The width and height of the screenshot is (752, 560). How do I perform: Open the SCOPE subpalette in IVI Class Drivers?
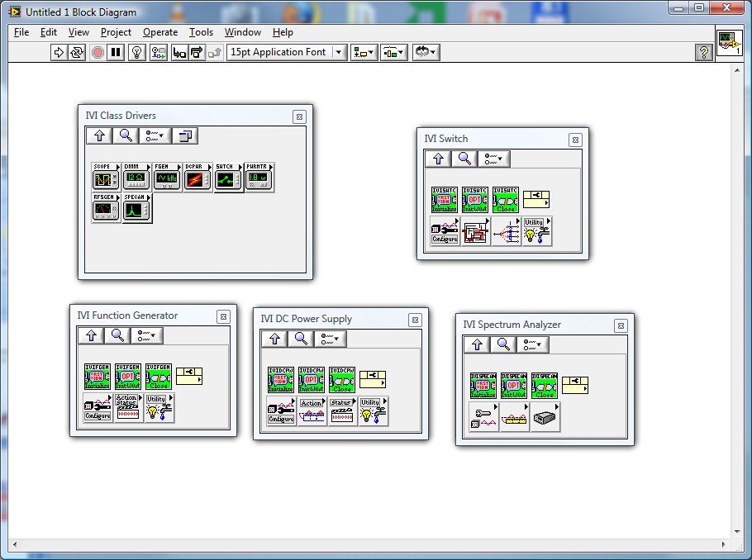click(x=106, y=177)
